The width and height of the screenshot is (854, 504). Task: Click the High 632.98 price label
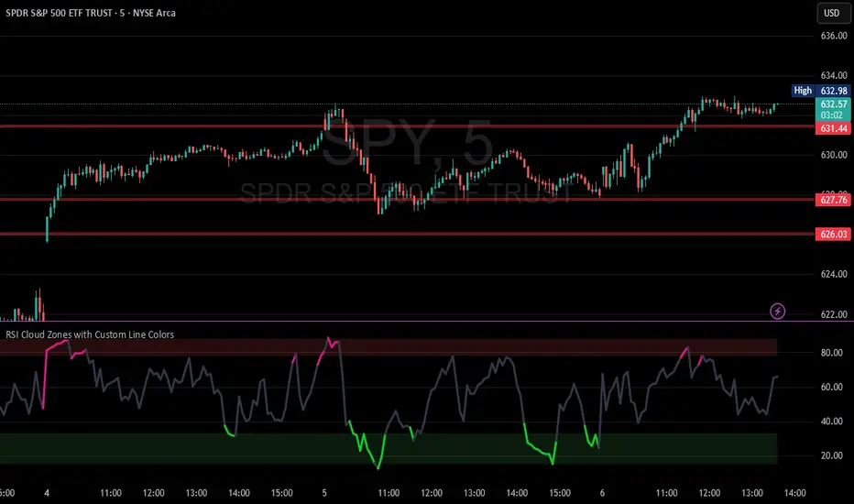[821, 91]
